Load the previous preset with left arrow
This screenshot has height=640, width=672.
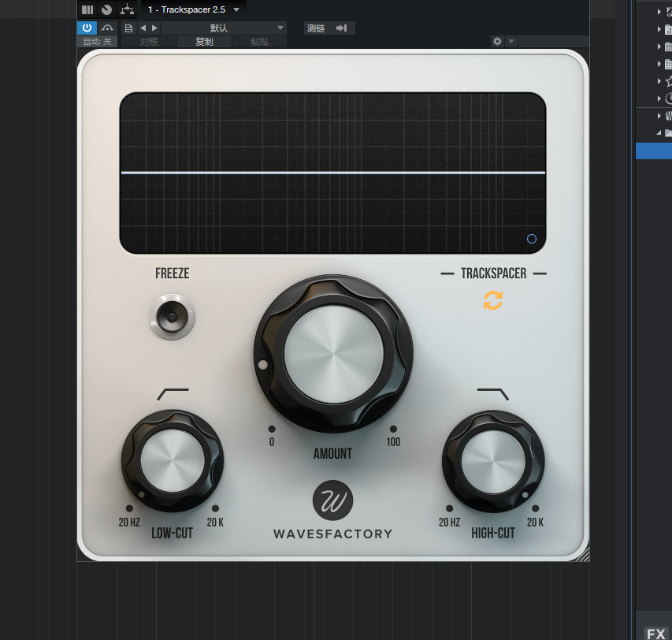pyautogui.click(x=143, y=28)
